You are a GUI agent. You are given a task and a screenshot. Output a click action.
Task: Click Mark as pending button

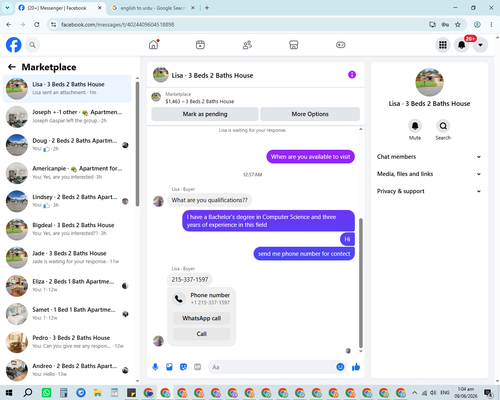[x=205, y=114]
